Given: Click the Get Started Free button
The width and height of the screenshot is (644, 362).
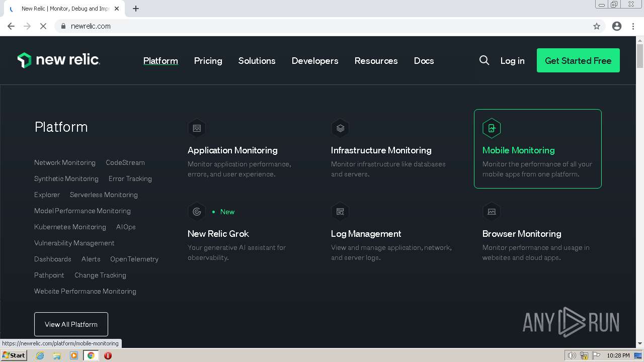Looking at the screenshot, I should tap(578, 60).
